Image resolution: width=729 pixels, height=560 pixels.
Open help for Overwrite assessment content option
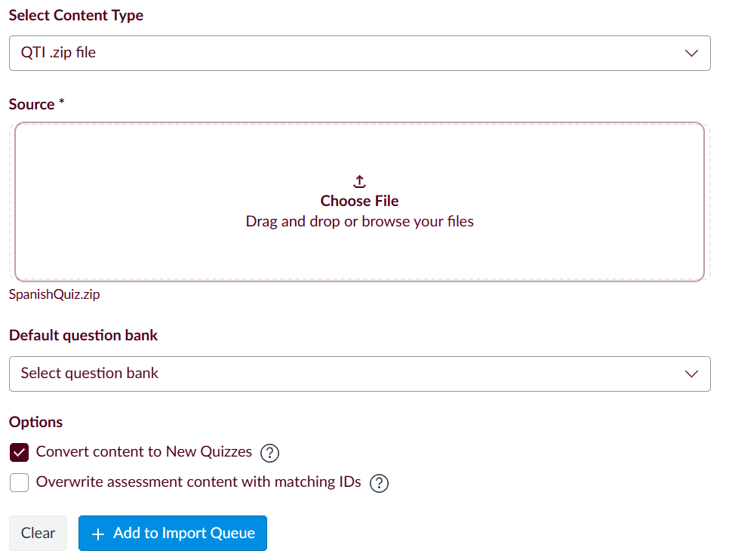point(379,483)
